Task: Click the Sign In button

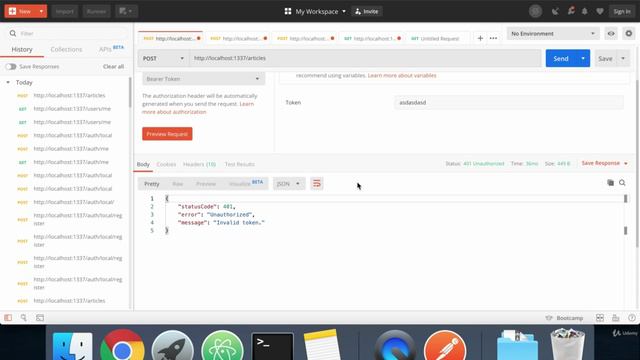Action: coord(622,11)
